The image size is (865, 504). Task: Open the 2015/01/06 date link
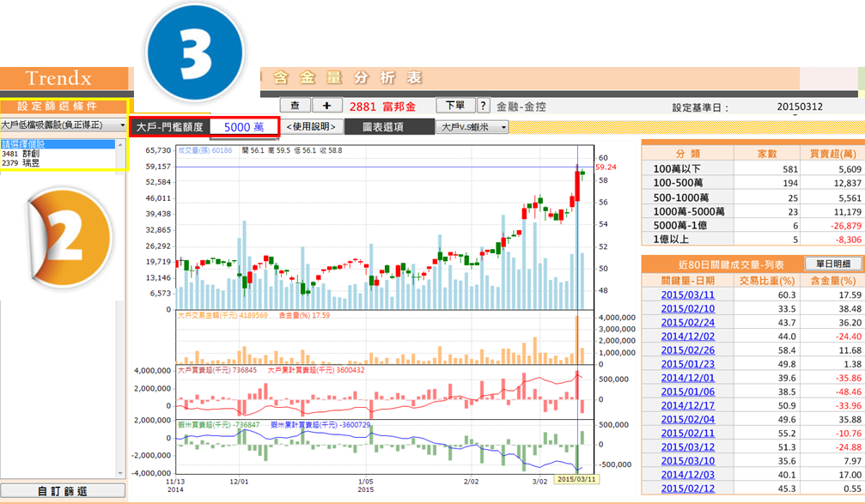(x=686, y=391)
